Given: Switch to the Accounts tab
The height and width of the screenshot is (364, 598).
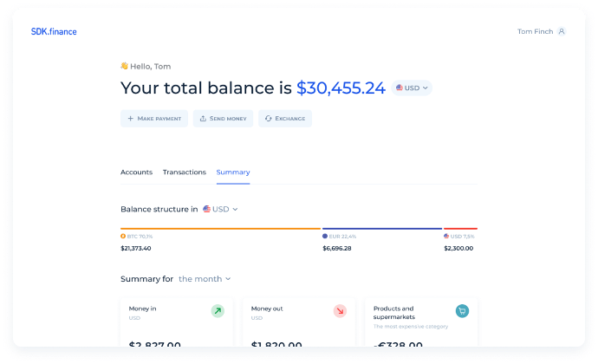Looking at the screenshot, I should 137,172.
